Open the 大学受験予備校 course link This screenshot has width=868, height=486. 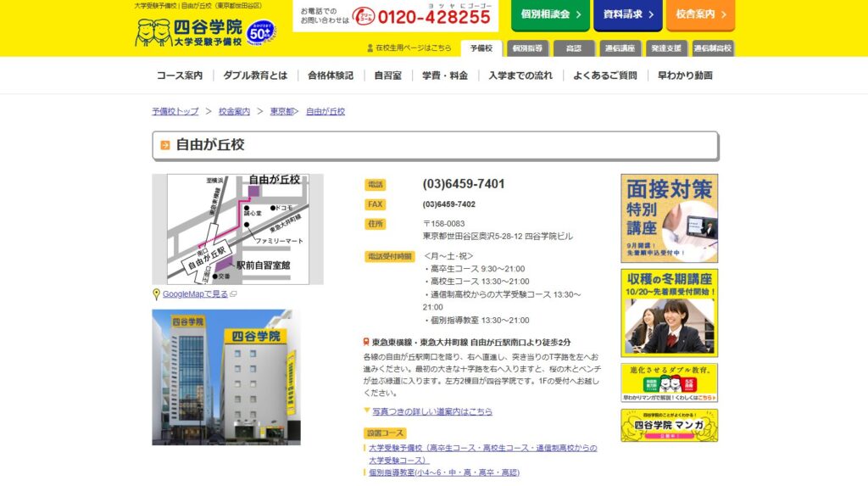tap(482, 453)
